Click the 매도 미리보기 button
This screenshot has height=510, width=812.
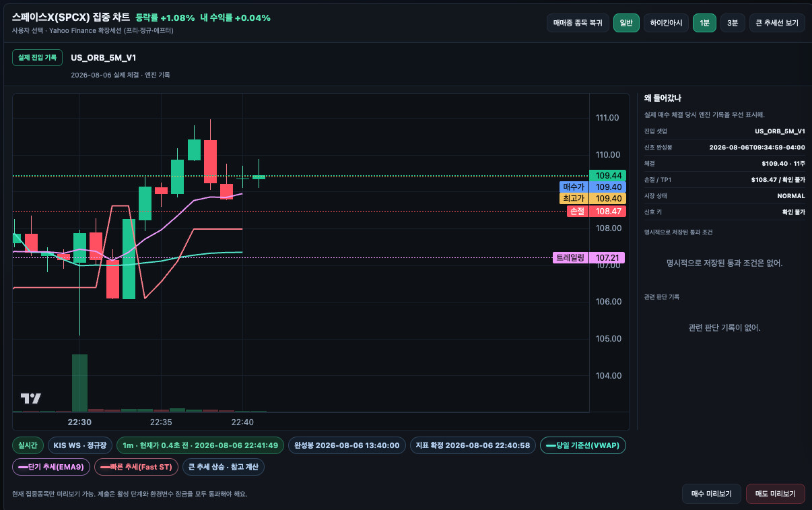click(776, 494)
